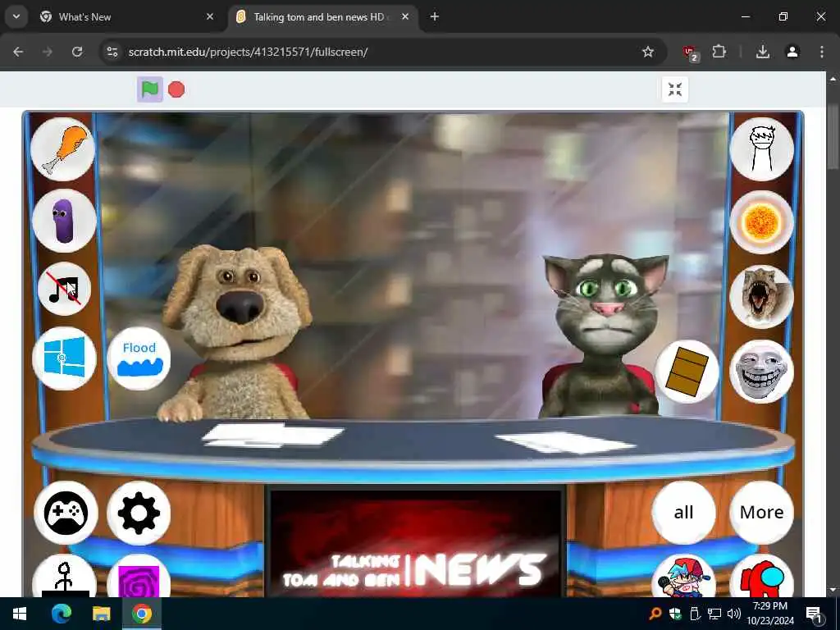Stop project with the red stop sign
Image resolution: width=840 pixels, height=630 pixels.
[176, 89]
